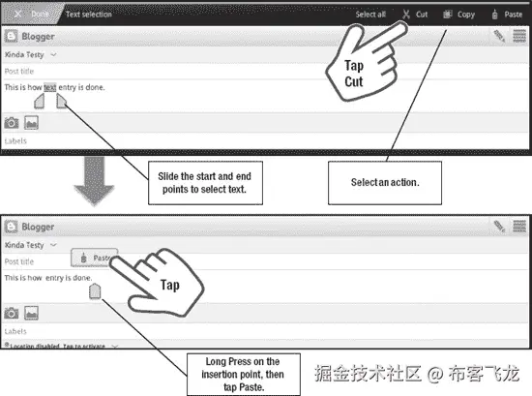532x396 pixels.
Task: Open the post list icon in the upper screen
Action: 519,36
